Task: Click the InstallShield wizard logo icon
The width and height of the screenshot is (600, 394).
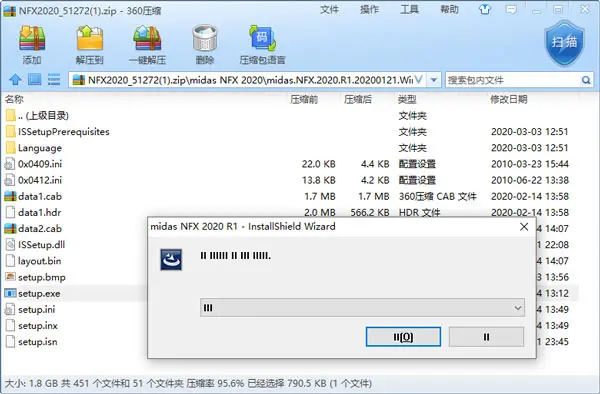Action: tap(171, 259)
